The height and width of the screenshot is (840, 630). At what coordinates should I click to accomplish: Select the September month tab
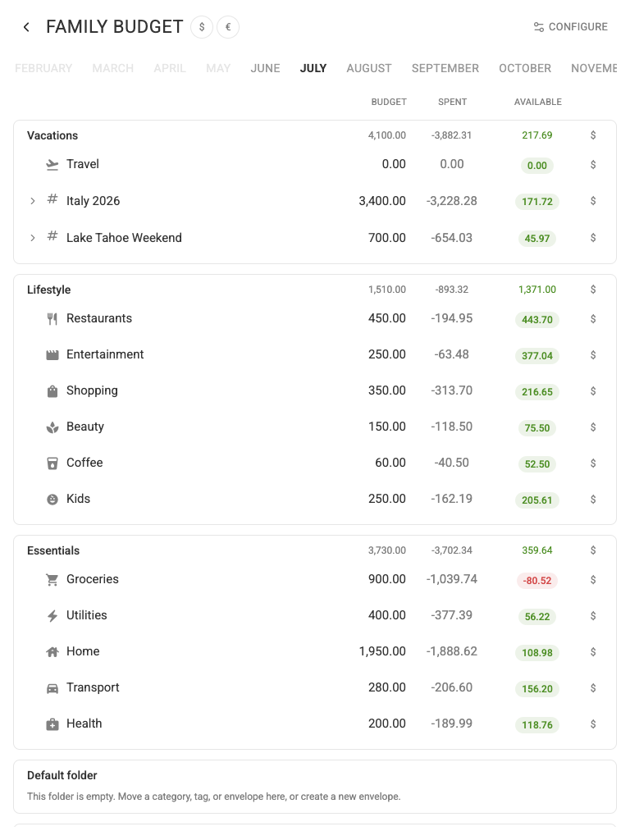coord(445,68)
